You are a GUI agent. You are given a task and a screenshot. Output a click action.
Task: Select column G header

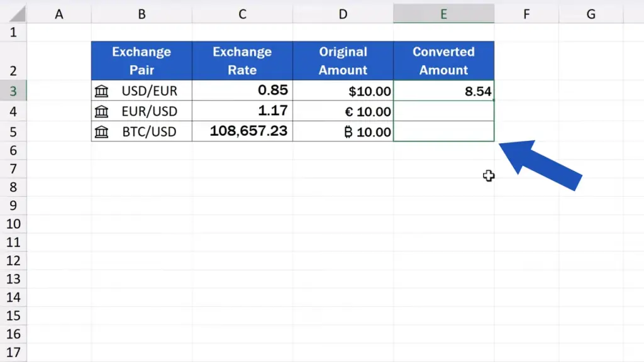click(x=591, y=14)
